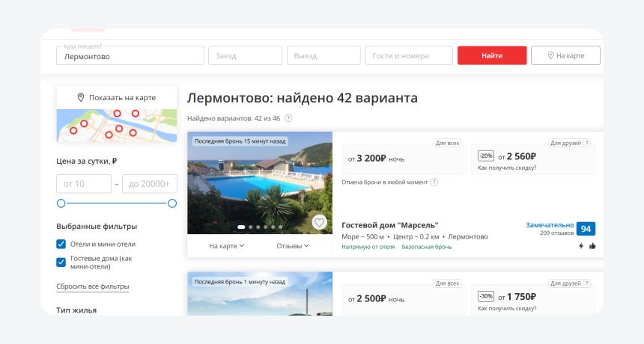Click the map preview thumbnail

coord(117,126)
